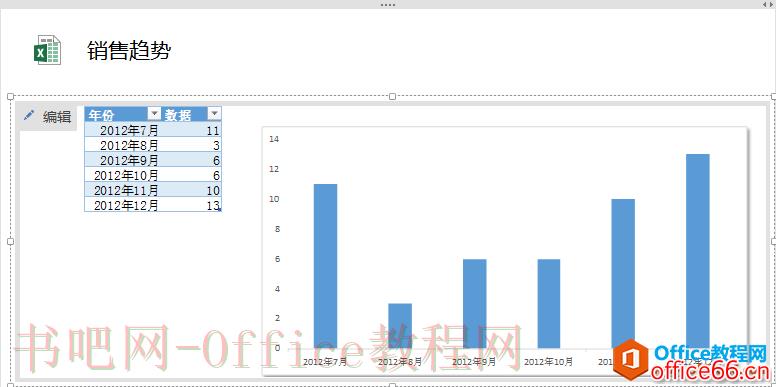Click the 2012年9月 chart bar
This screenshot has height=387, width=776.
pos(475,303)
